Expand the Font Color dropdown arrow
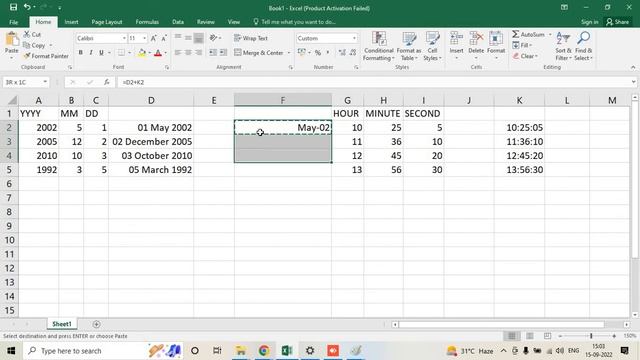Screen dimensions: 640x360 (x=166, y=53)
